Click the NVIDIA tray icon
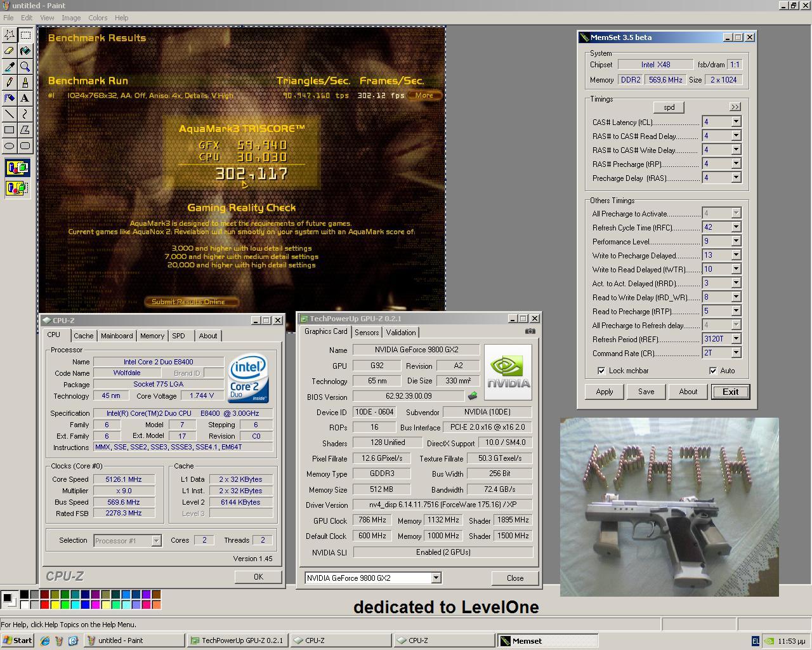Screen dimensions: 812x650 tap(768, 641)
